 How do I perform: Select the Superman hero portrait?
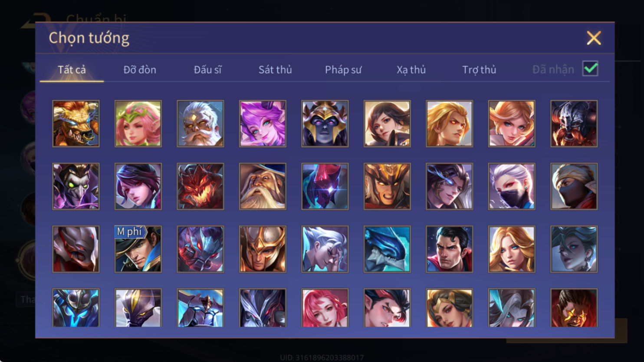pos(449,249)
